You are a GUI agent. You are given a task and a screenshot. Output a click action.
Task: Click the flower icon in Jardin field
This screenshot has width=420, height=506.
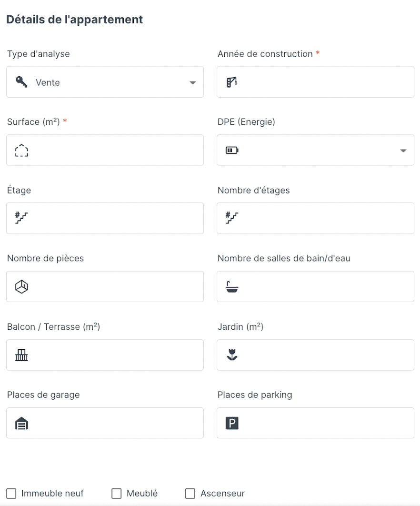point(232,354)
